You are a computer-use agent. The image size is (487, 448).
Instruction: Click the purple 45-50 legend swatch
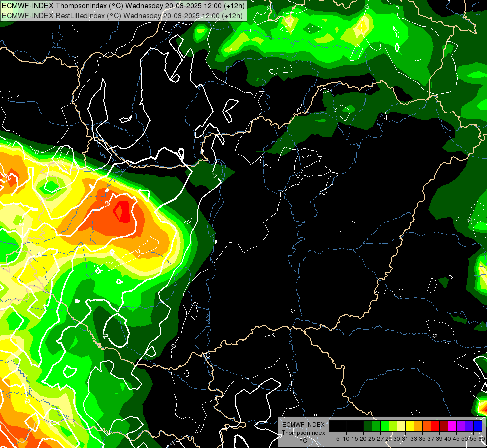coord(461,426)
